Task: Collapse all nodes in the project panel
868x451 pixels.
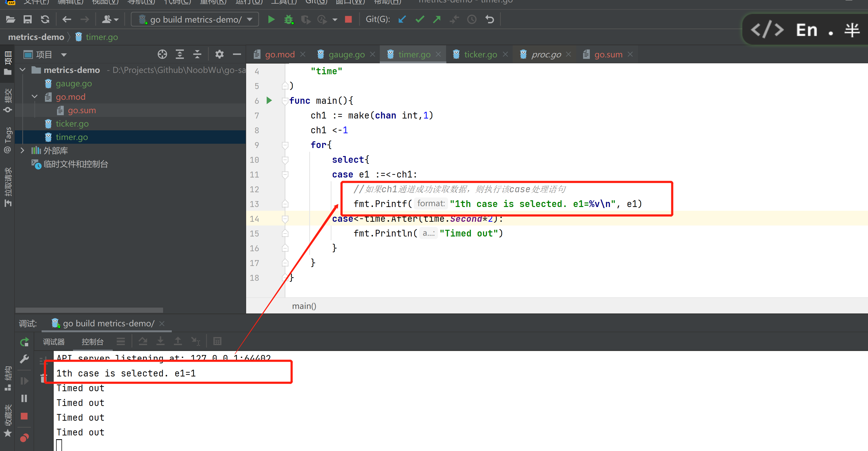Action: [x=197, y=54]
